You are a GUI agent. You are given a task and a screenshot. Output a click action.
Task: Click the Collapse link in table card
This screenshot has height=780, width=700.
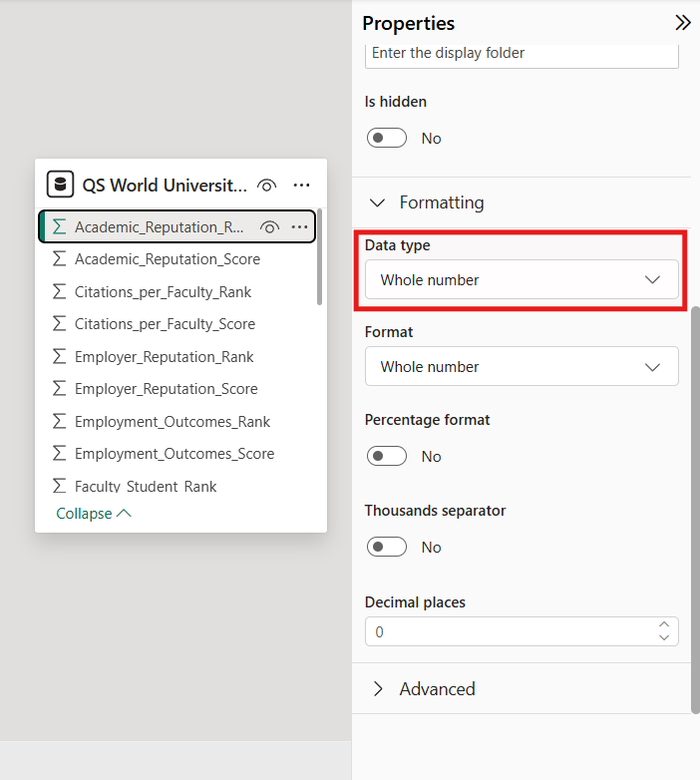coord(94,514)
